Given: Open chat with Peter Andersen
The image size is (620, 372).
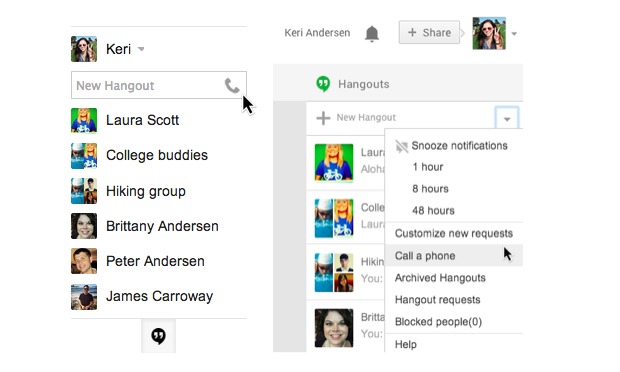Looking at the screenshot, I should point(155,261).
